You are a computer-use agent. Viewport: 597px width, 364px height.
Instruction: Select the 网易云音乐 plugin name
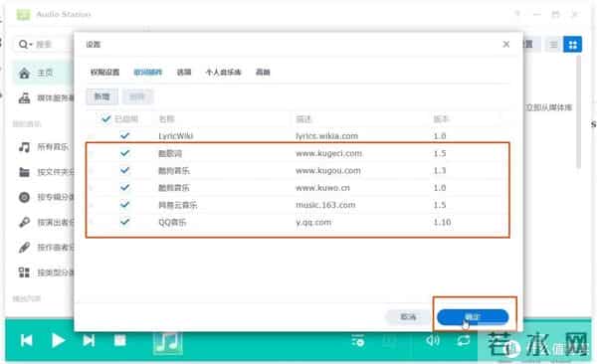178,205
